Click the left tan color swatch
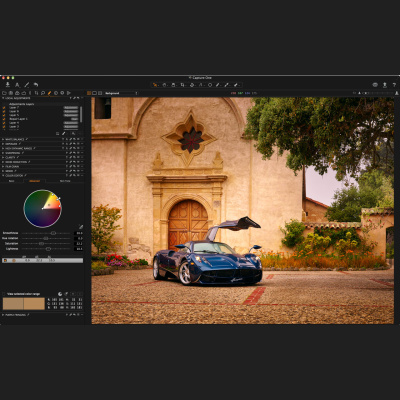 [13, 304]
